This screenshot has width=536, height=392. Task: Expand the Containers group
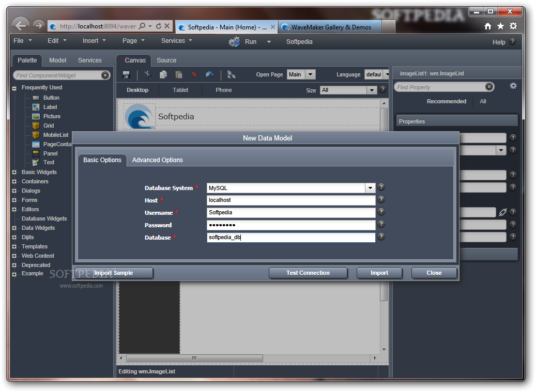pyautogui.click(x=14, y=182)
